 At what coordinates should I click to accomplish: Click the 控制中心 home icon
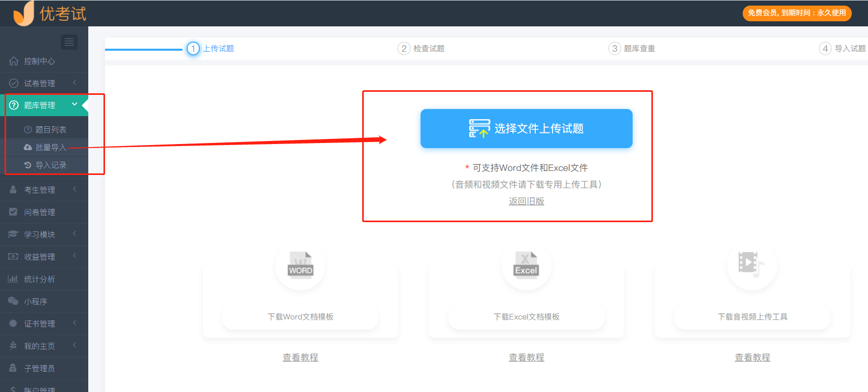(14, 61)
